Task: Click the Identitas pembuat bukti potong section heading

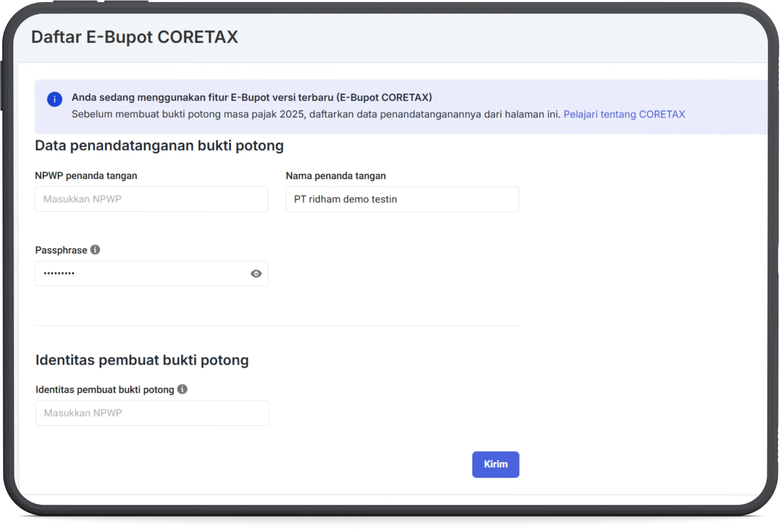Action: pos(142,360)
